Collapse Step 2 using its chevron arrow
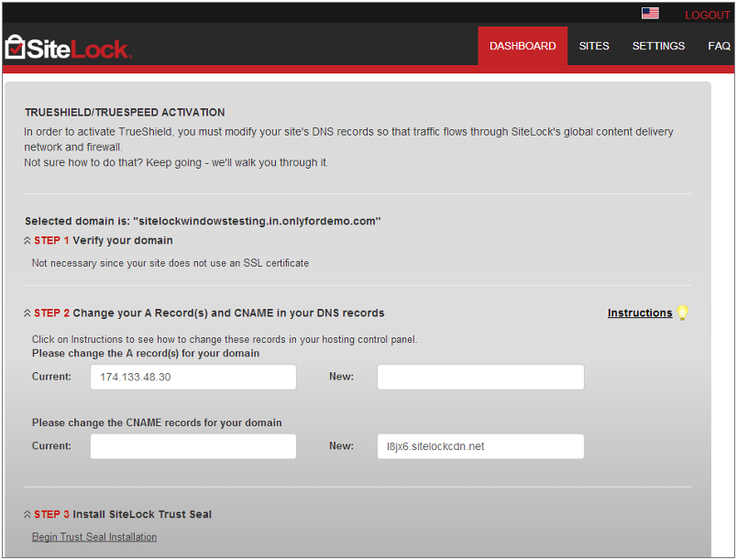 [27, 313]
